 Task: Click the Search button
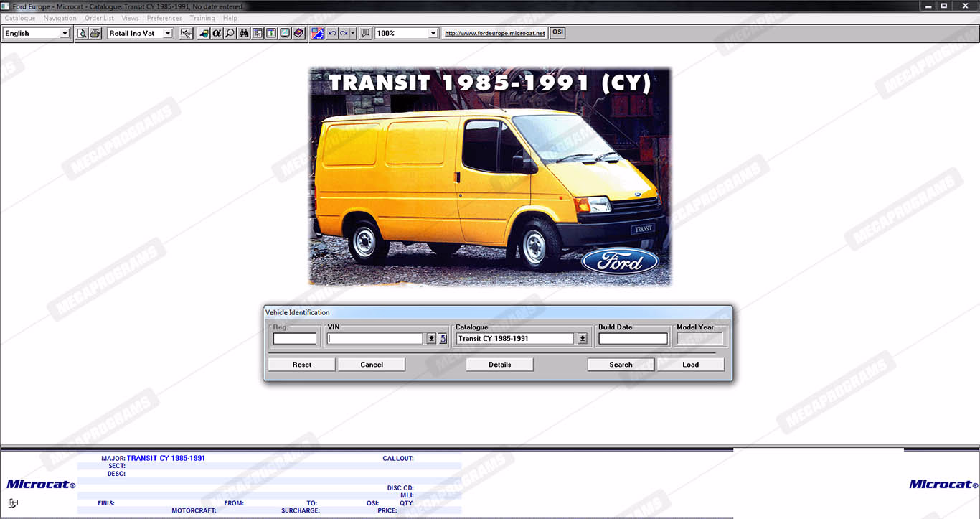pos(621,365)
